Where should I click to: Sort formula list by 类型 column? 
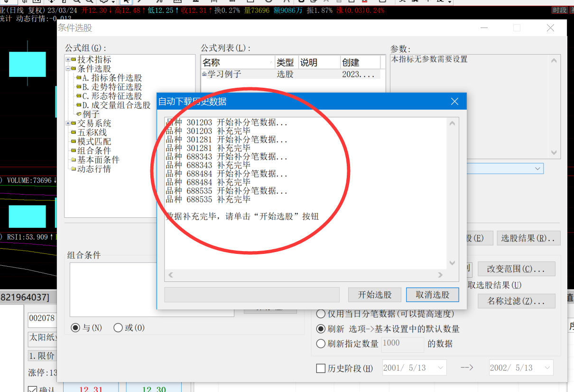[x=287, y=63]
